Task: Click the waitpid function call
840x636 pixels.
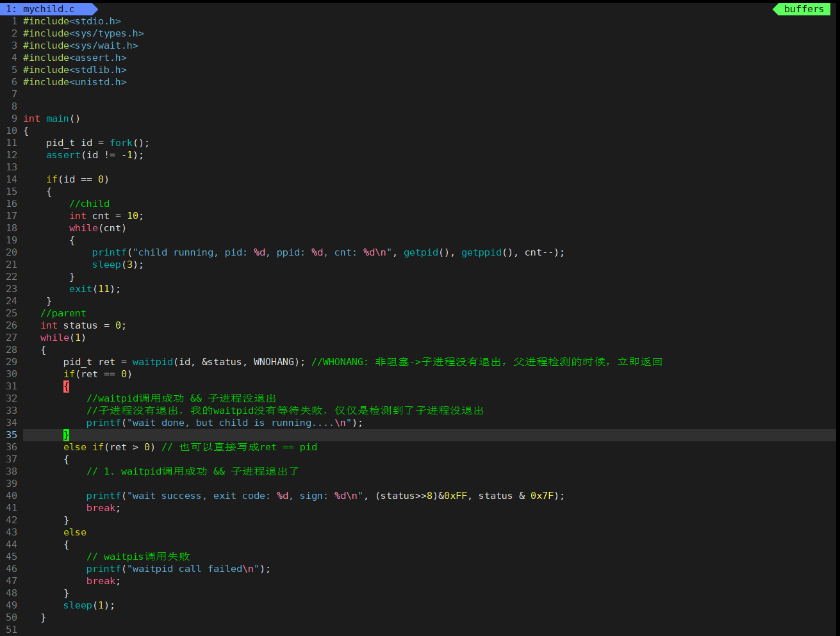Action: pyautogui.click(x=218, y=362)
